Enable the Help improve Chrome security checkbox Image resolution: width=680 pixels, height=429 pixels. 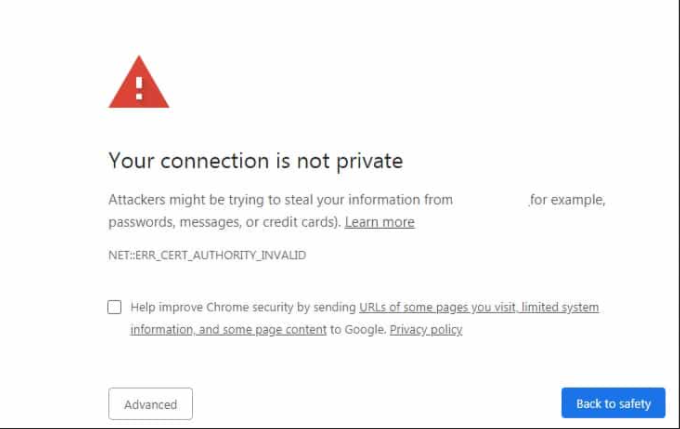(x=115, y=307)
